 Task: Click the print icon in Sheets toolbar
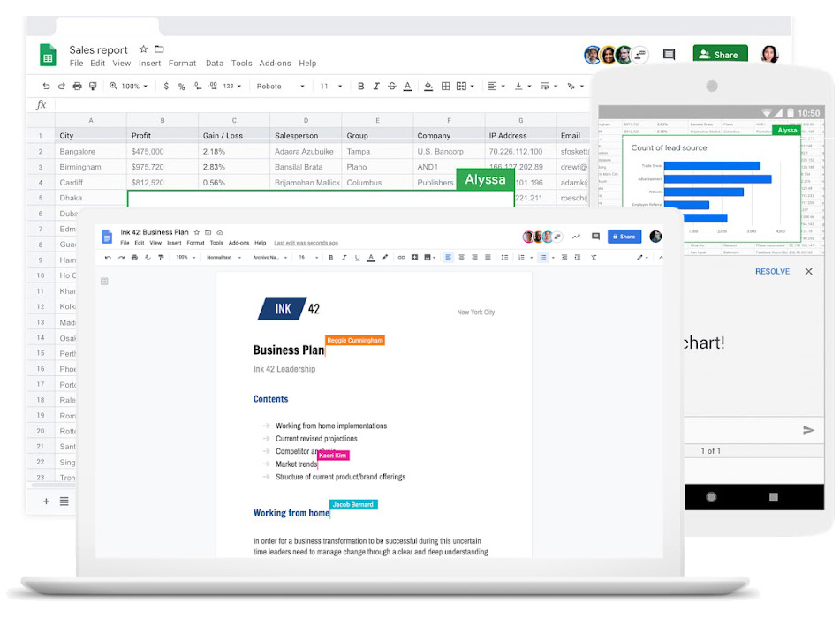pyautogui.click(x=78, y=87)
